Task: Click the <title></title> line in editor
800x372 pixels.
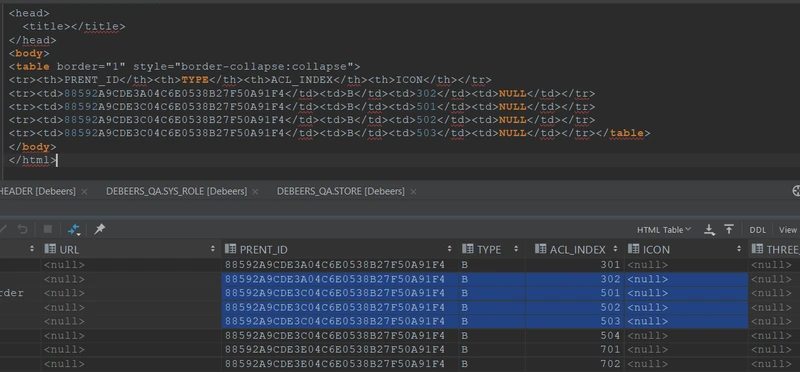Action: [x=74, y=27]
